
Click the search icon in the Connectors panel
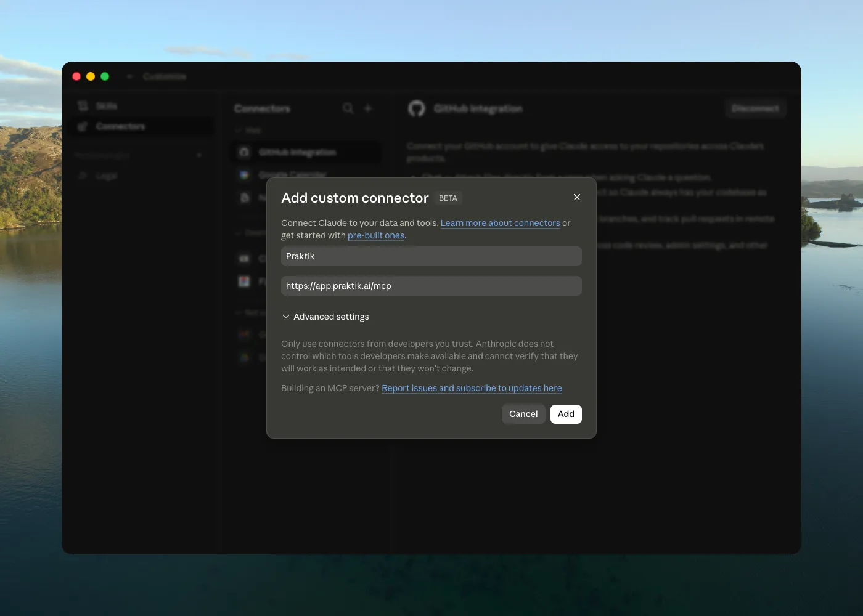pos(348,108)
